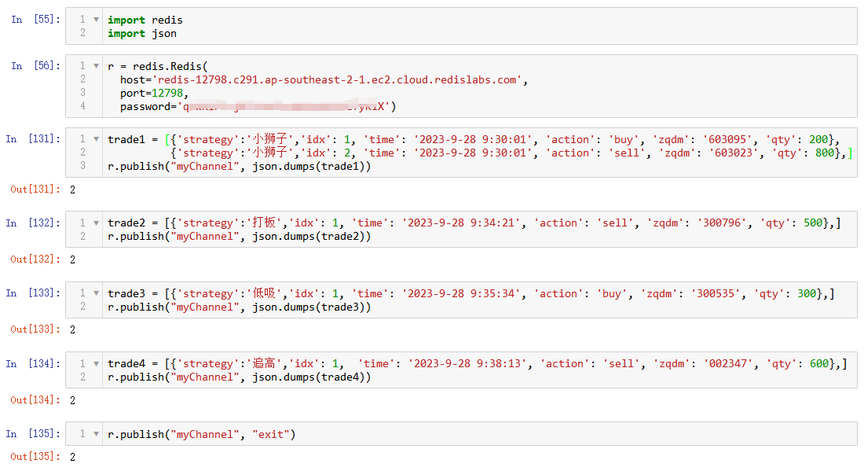Viewport: 868px width, 471px height.
Task: Click line number 3 in cell 131
Action: pyautogui.click(x=82, y=166)
